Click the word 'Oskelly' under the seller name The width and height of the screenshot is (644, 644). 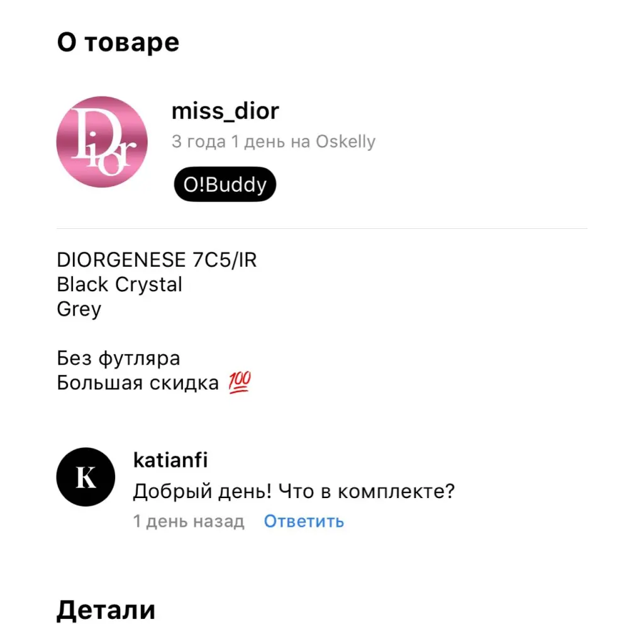coord(345,142)
